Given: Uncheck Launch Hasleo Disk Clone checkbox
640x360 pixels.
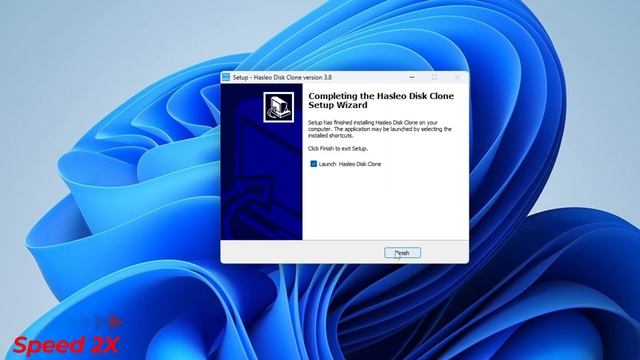Looking at the screenshot, I should click(x=313, y=164).
